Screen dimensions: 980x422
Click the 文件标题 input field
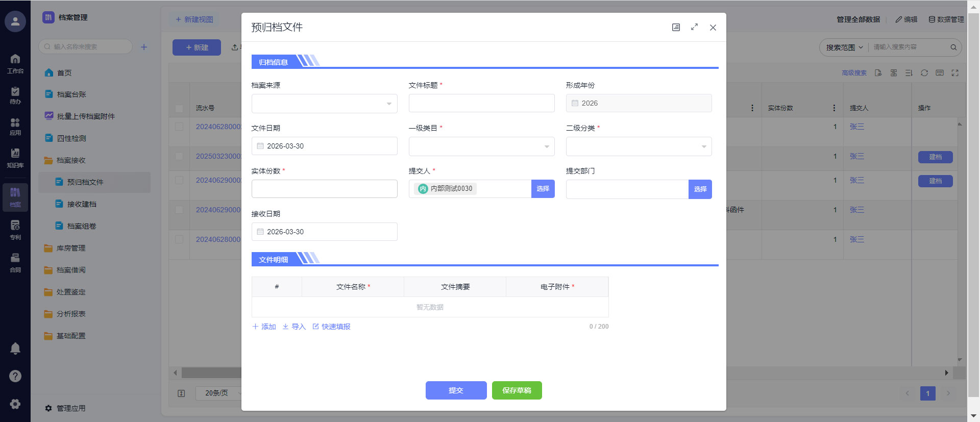point(481,103)
